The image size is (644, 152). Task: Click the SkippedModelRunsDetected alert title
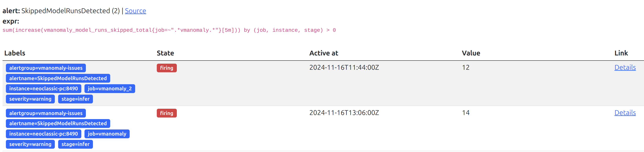point(65,11)
